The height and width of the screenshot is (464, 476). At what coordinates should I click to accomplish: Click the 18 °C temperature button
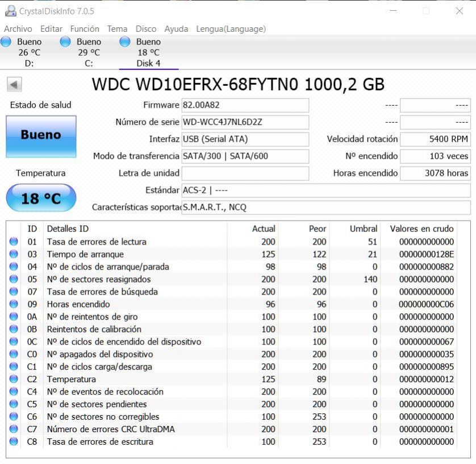41,198
